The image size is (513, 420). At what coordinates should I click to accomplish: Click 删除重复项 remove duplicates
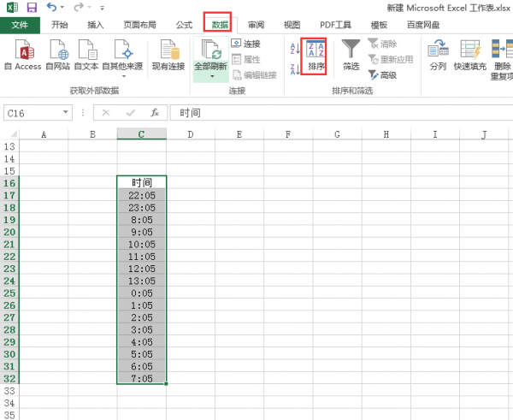click(502, 60)
